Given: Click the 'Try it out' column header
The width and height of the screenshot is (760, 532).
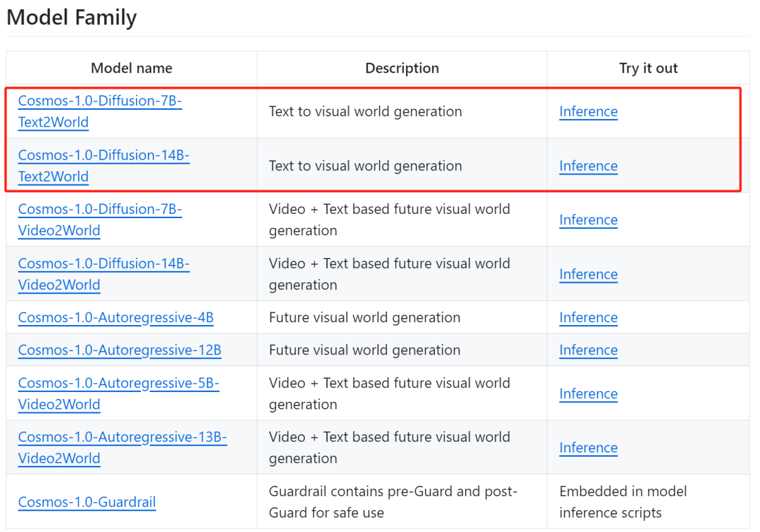Looking at the screenshot, I should click(x=648, y=68).
